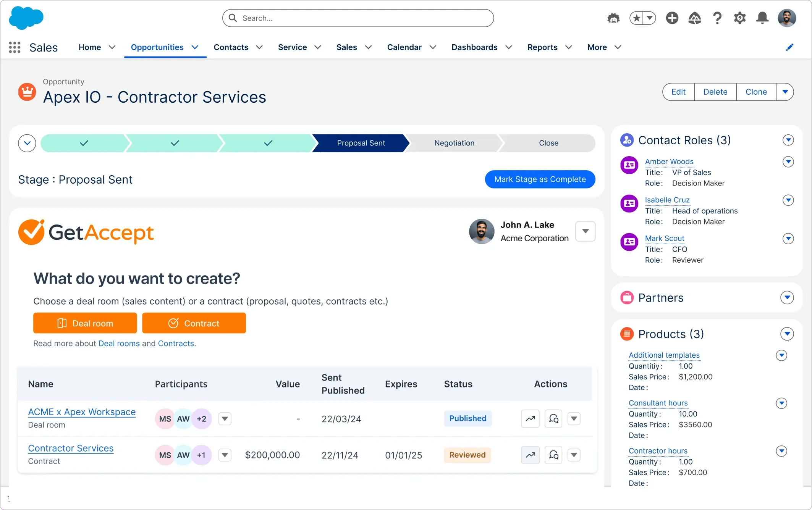This screenshot has height=510, width=812.
Task: Open the Setup gear icon
Action: point(740,18)
